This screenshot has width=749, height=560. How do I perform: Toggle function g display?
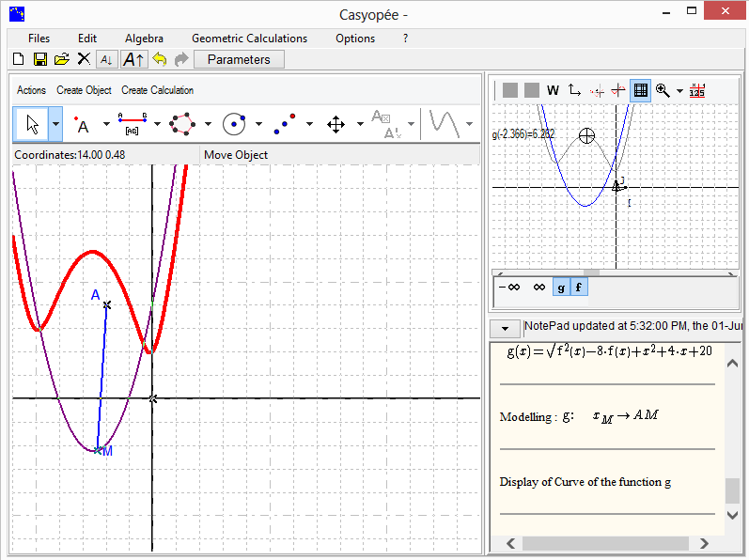[x=561, y=288]
